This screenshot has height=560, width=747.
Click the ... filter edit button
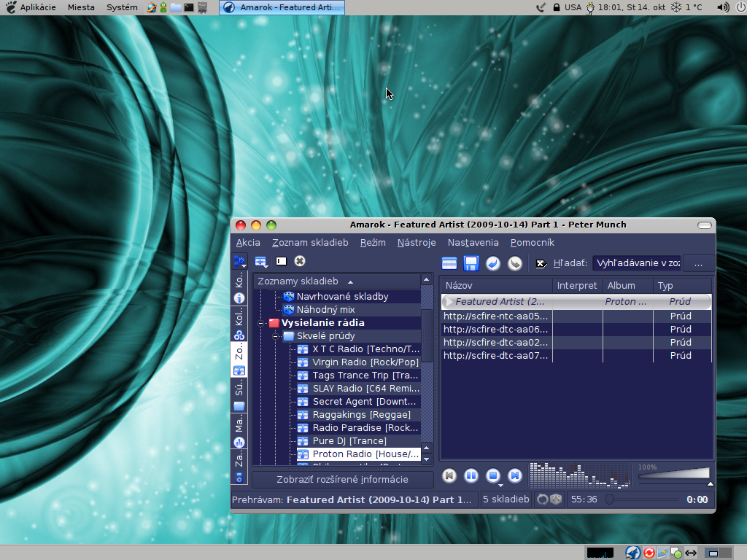[x=698, y=263]
